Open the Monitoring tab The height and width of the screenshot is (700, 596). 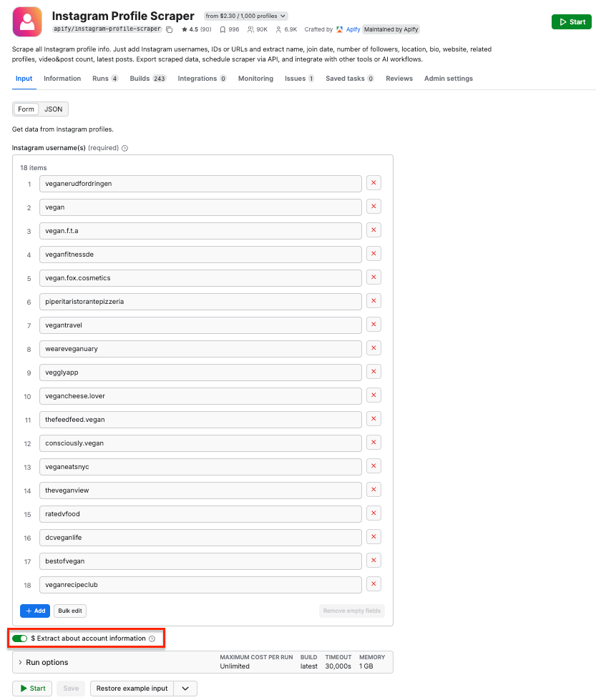click(255, 79)
